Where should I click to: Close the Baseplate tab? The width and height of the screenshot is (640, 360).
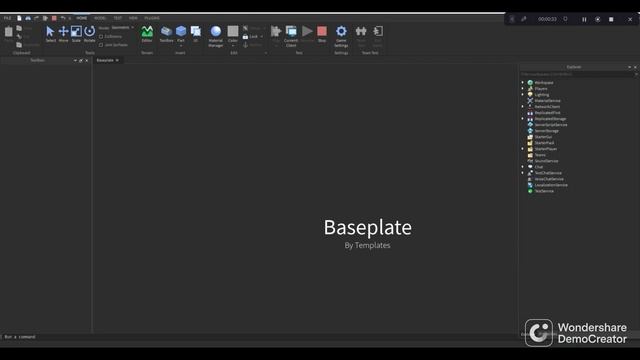click(x=117, y=60)
